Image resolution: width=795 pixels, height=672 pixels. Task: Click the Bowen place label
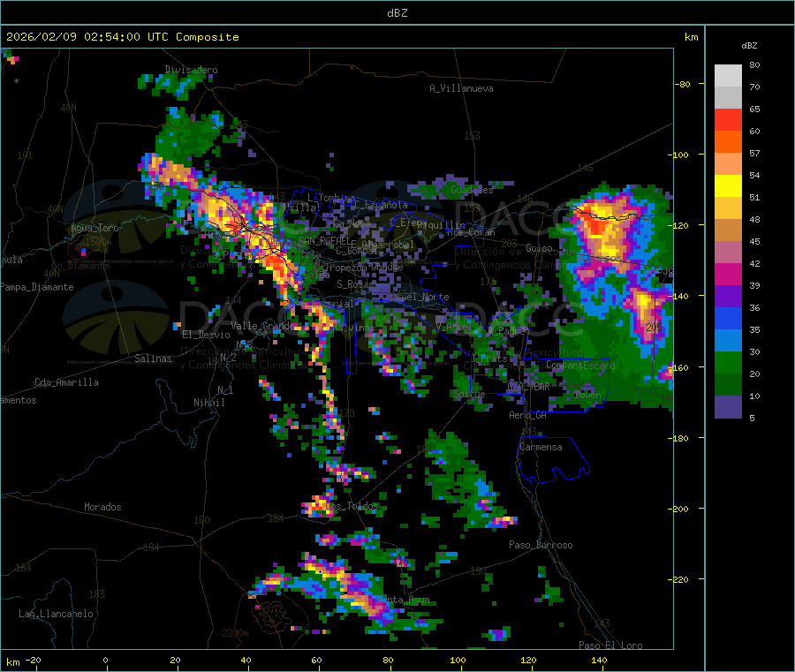[x=587, y=394]
